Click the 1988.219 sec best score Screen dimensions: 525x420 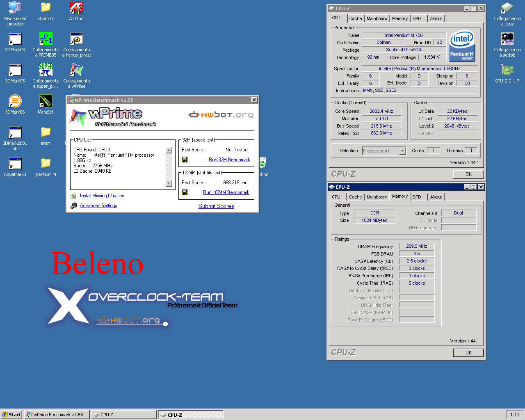pos(234,183)
